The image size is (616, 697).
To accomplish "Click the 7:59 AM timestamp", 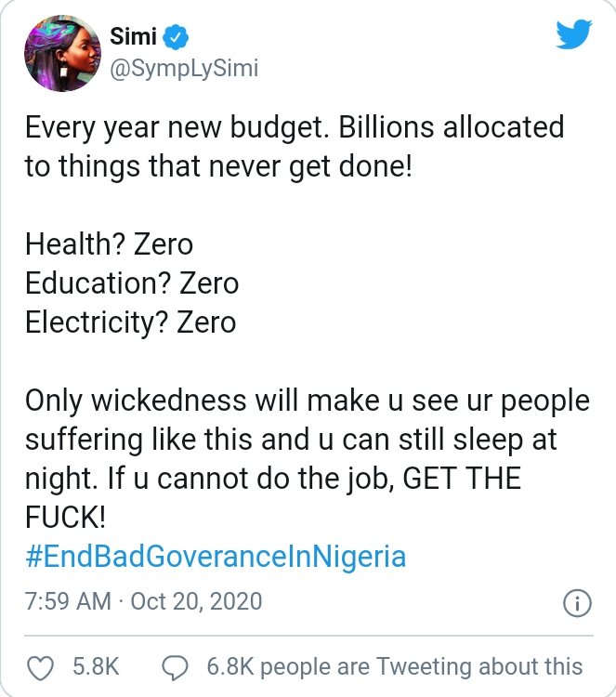I will [68, 601].
